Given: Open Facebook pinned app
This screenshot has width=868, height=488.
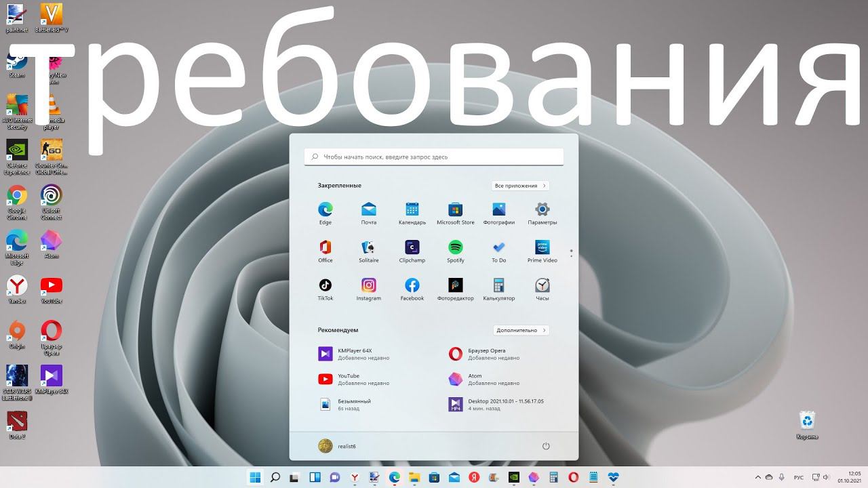Looking at the screenshot, I should click(412, 289).
